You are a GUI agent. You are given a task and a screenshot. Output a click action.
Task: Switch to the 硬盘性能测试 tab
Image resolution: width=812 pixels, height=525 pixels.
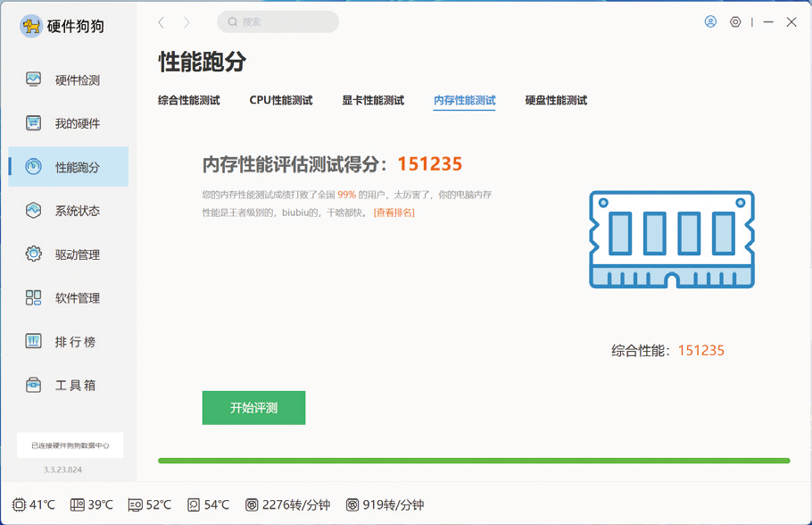click(x=554, y=100)
